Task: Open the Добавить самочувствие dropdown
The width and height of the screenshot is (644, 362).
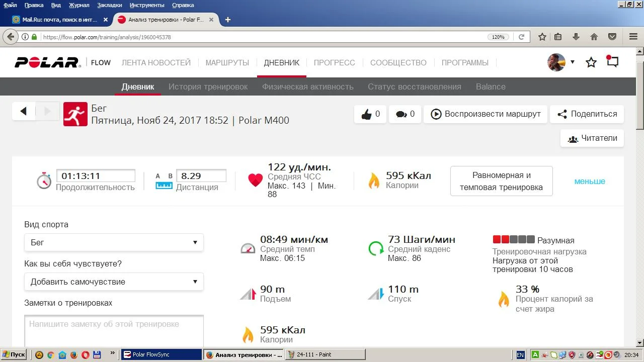Action: coord(114,282)
